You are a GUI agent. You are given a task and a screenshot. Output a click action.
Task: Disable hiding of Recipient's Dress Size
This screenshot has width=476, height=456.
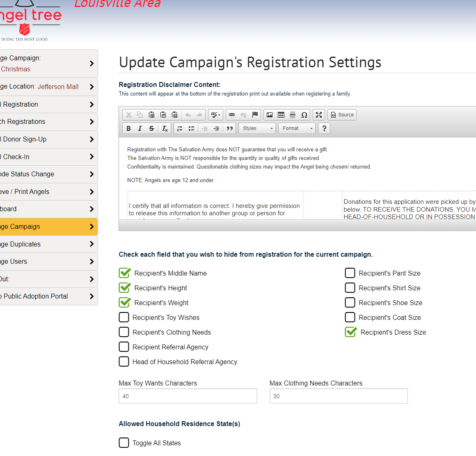350,332
